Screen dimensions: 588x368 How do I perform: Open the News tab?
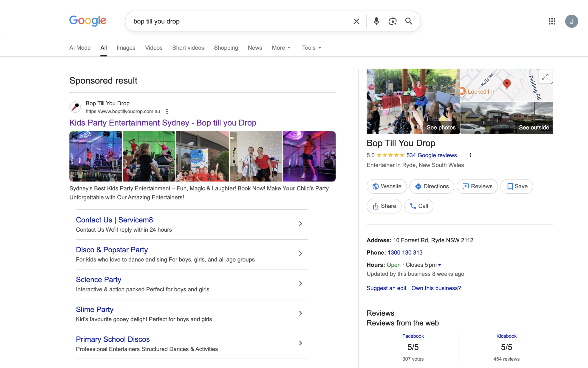tap(255, 48)
